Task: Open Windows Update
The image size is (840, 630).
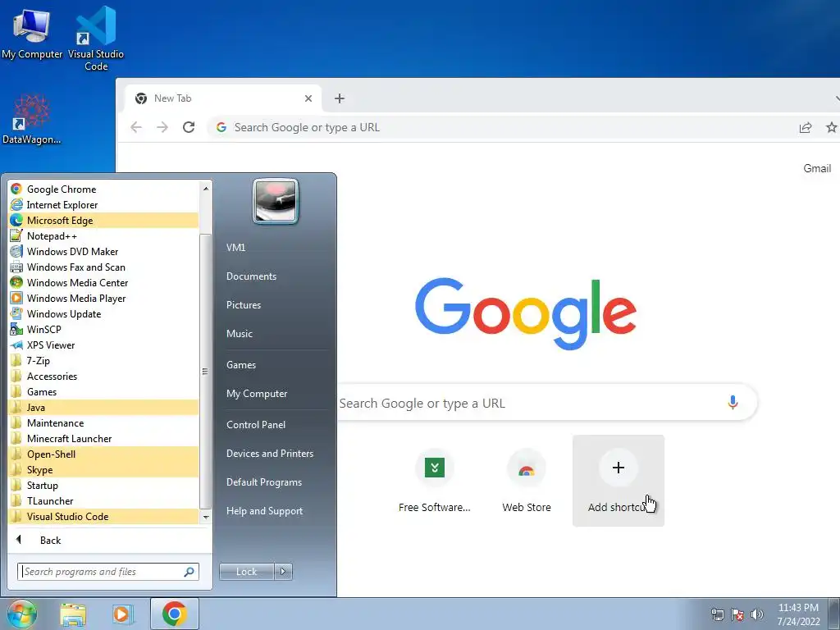Action: coord(103,313)
